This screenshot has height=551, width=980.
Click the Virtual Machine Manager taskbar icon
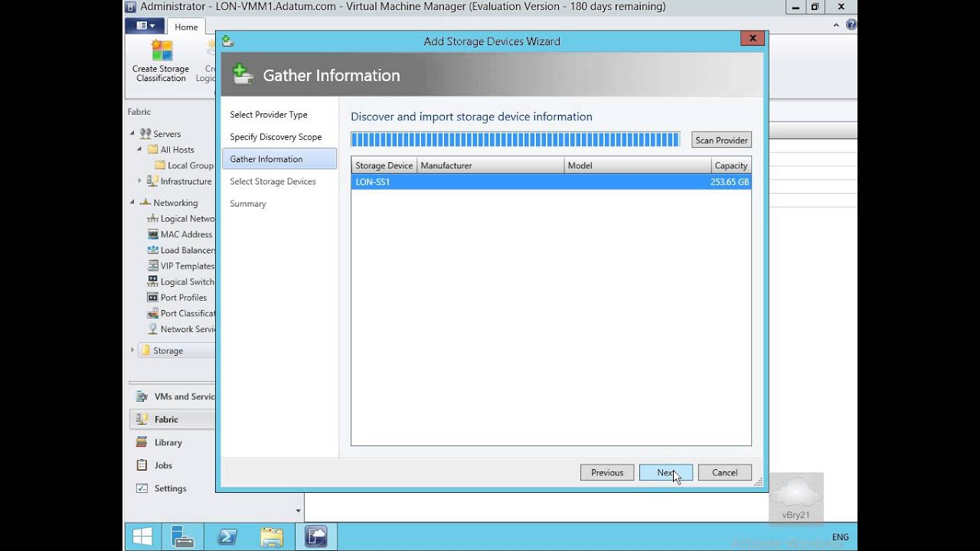[316, 536]
